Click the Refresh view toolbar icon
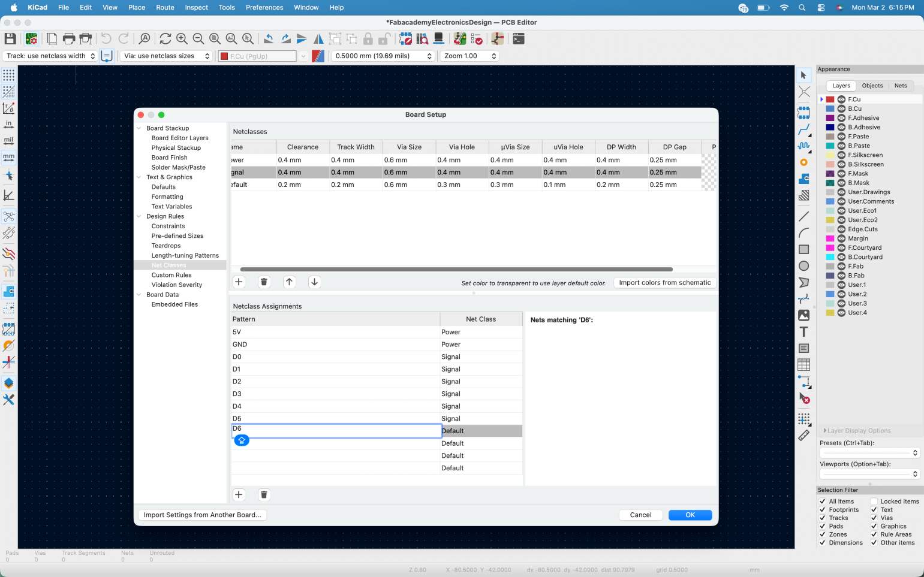This screenshot has width=924, height=577. [x=165, y=39]
